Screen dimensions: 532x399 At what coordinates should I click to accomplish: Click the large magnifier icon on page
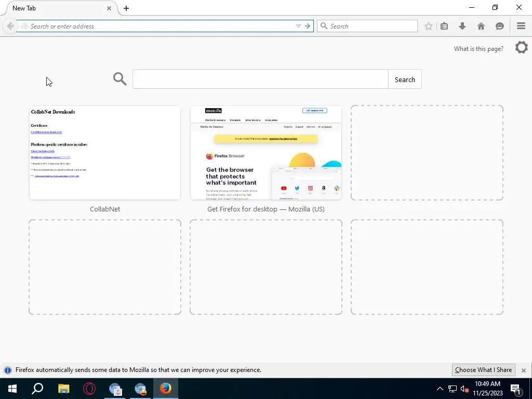coord(120,79)
